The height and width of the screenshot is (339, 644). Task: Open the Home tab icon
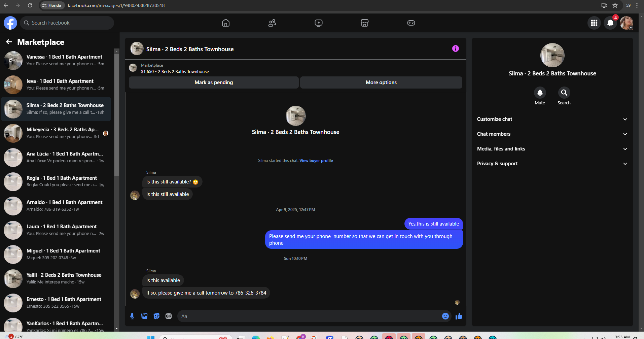click(226, 23)
